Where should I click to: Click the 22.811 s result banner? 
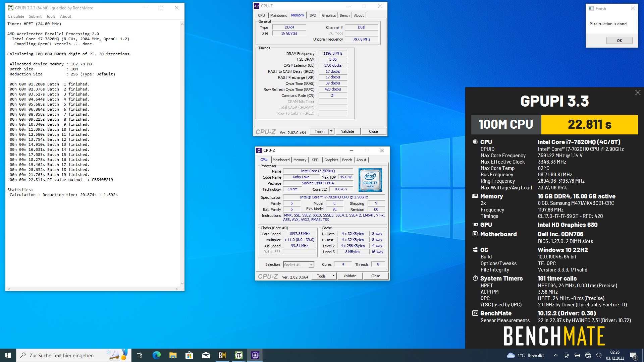589,124
